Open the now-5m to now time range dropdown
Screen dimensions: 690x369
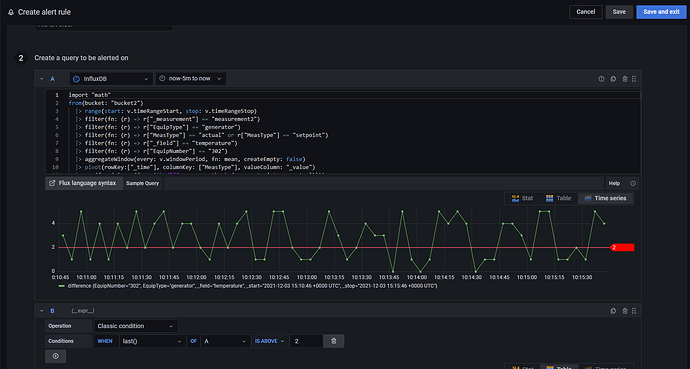point(191,78)
